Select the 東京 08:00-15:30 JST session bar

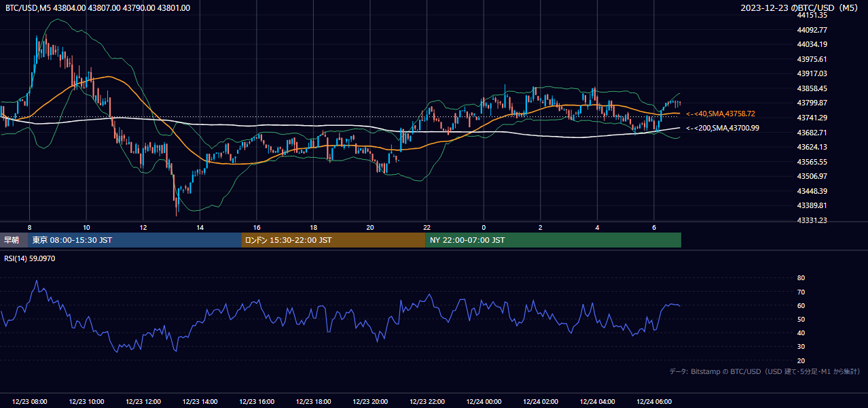134,240
